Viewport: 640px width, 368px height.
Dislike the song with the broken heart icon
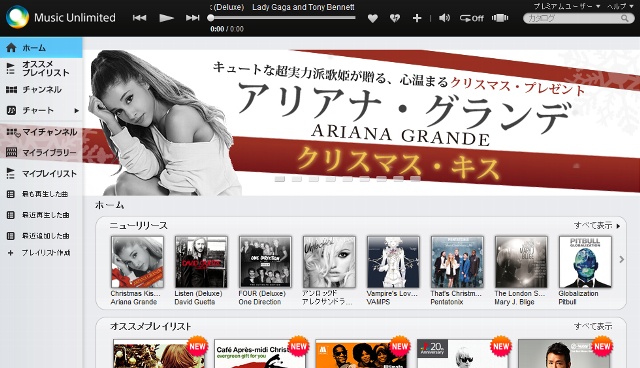395,18
